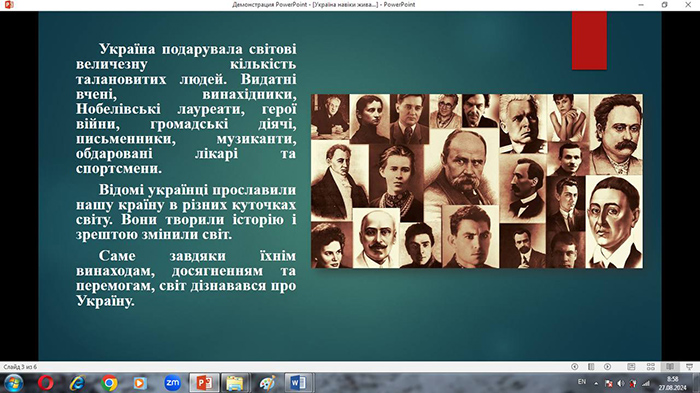Select the Reading view icon
The height and width of the screenshot is (393, 700).
point(670,367)
